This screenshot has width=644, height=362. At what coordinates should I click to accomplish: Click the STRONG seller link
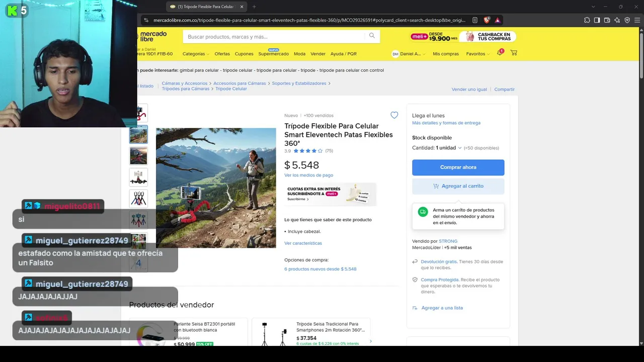tap(448, 241)
